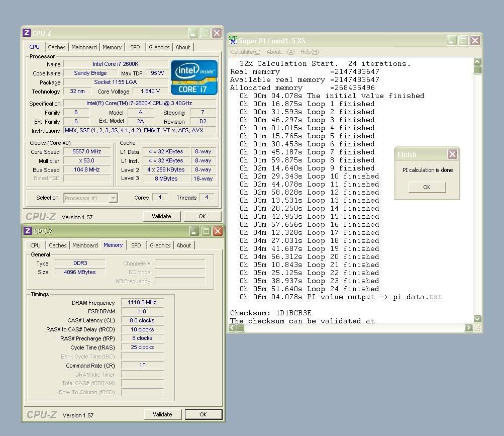Click 'PI calculation is done!' message text
The width and height of the screenshot is (504, 436).
point(429,170)
